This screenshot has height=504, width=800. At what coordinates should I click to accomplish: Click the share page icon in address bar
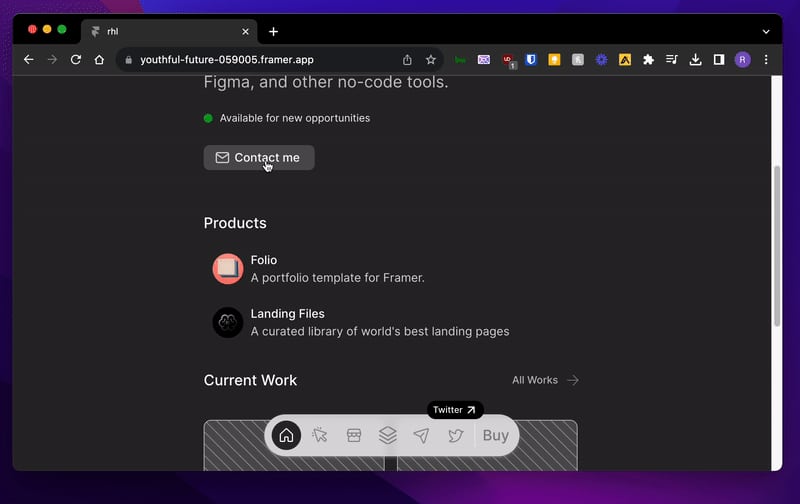[407, 60]
